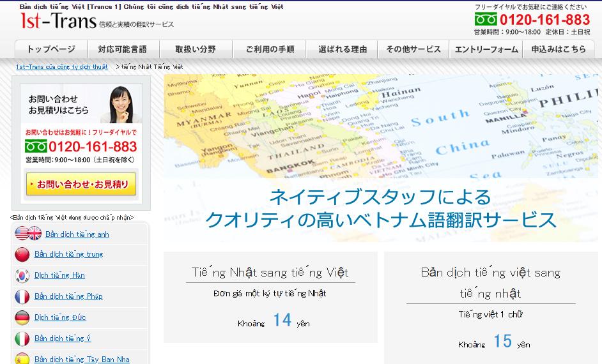602x364 pixels.
Task: Click the France flag icon
Action: click(x=22, y=296)
